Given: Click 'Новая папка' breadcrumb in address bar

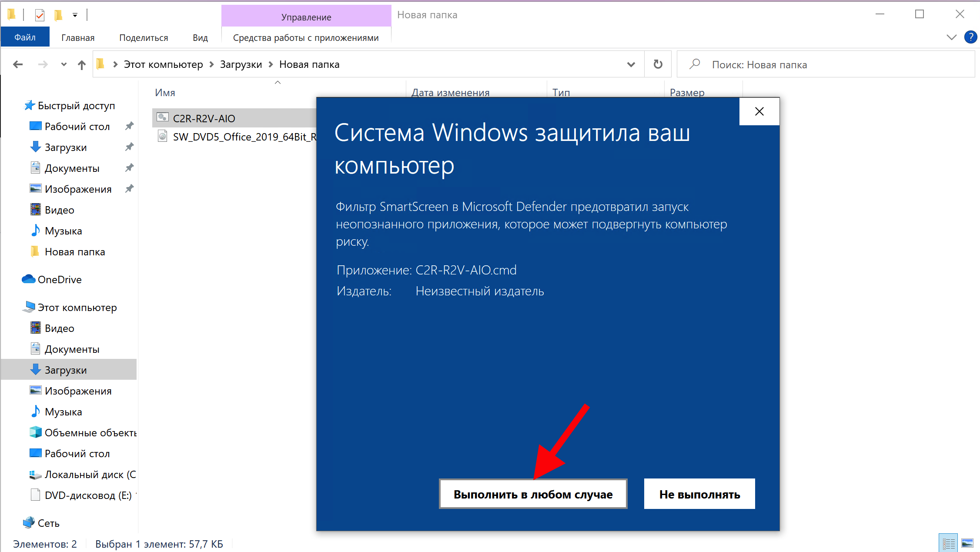Looking at the screenshot, I should (x=309, y=64).
